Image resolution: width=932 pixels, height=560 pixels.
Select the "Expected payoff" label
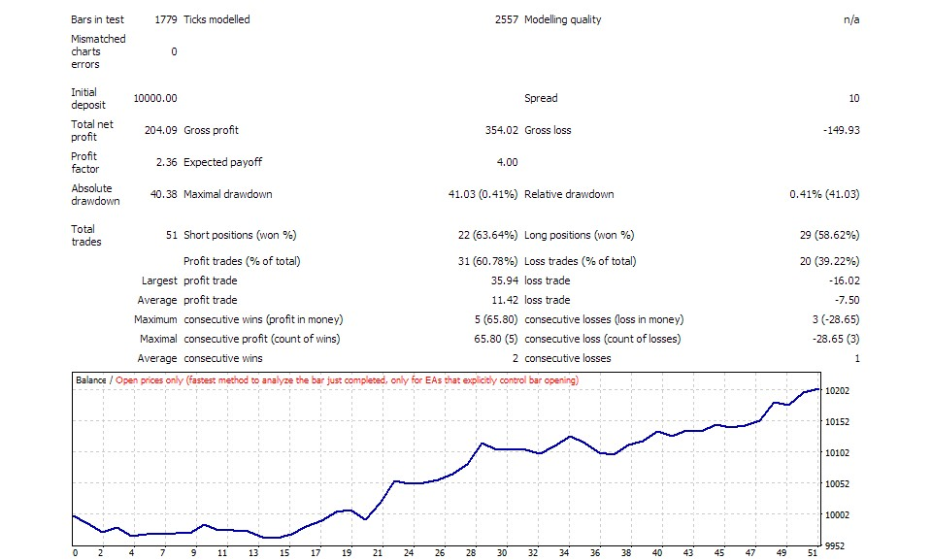(x=223, y=162)
